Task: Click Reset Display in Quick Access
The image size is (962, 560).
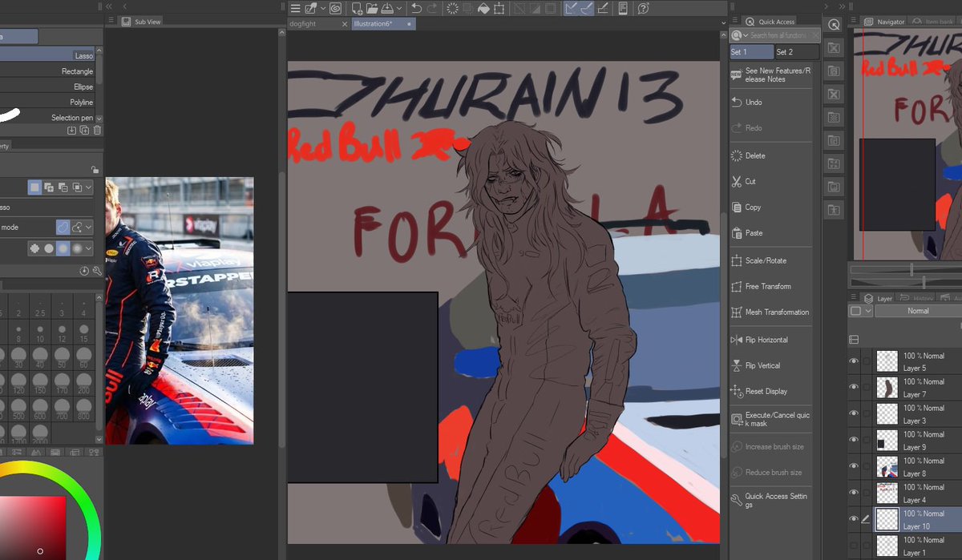Action: click(x=770, y=391)
